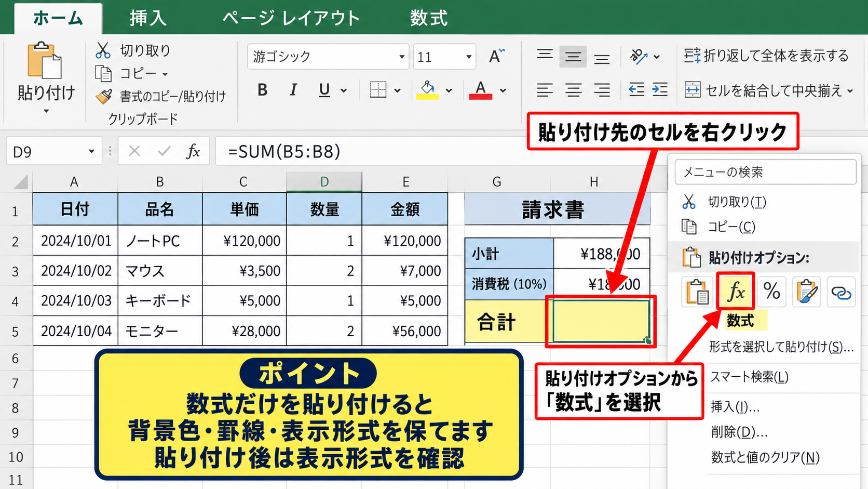The image size is (868, 489).
Task: Click the cancel (×) formula bar icon
Action: coord(134,151)
